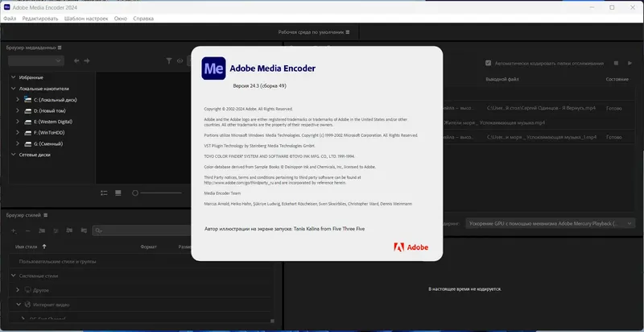
Task: Switch Media Browser to list view
Action: coord(105,193)
